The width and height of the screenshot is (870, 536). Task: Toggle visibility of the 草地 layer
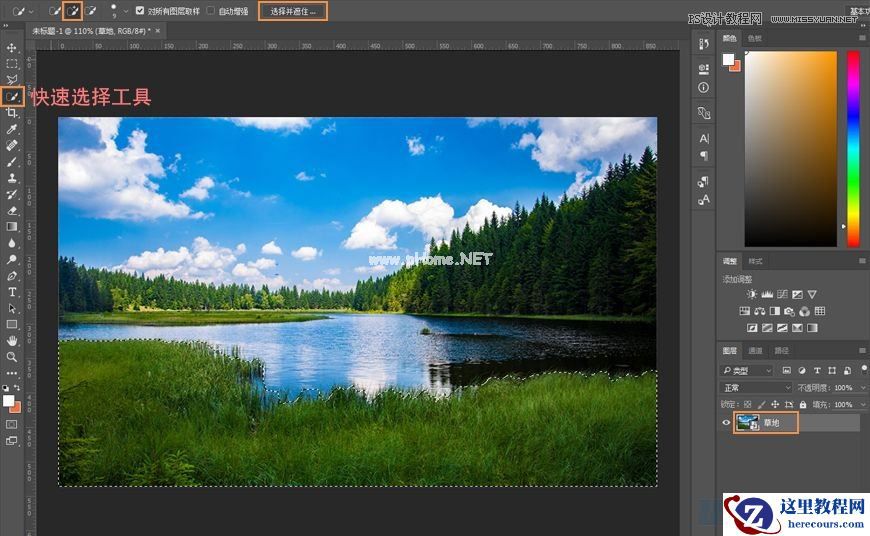(x=726, y=423)
